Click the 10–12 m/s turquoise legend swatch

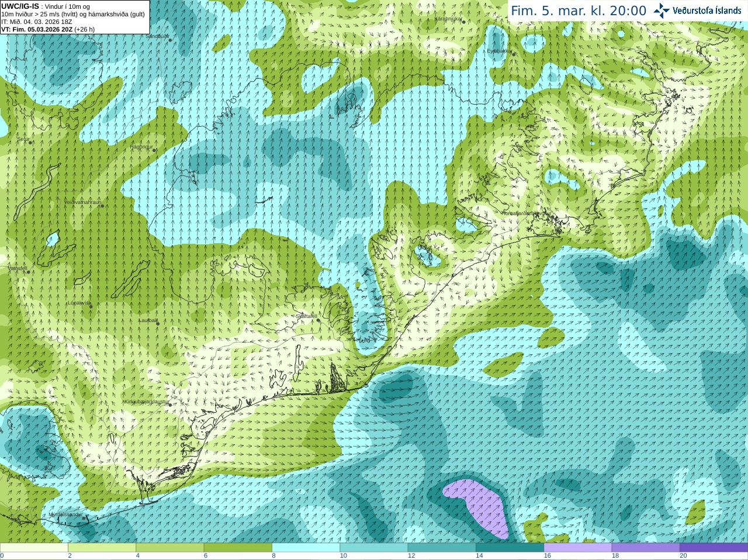(373, 548)
